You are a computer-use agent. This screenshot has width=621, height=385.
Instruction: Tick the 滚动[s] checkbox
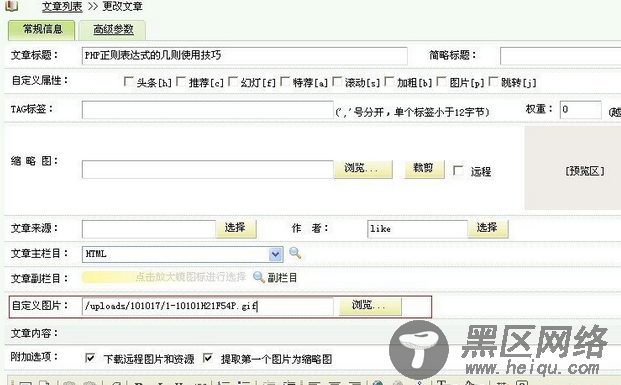(337, 82)
